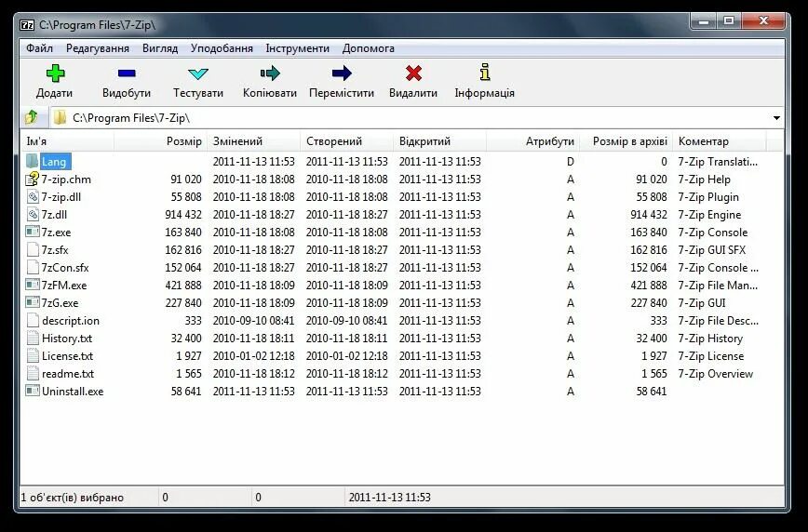Go up one folder level icon
Viewport: 808px width, 532px height.
32,117
